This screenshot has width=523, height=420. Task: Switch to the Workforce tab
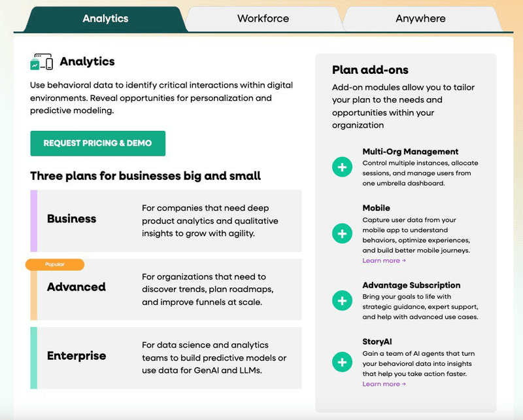coord(263,18)
